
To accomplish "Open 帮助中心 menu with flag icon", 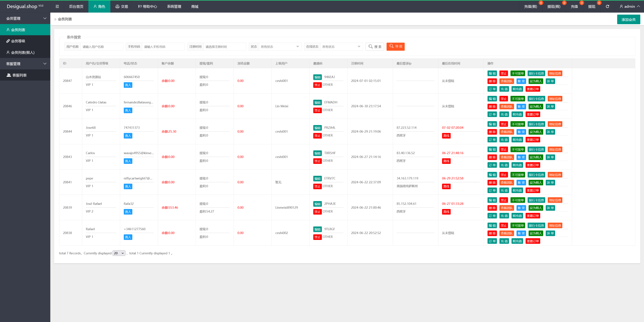I will [x=147, y=7].
